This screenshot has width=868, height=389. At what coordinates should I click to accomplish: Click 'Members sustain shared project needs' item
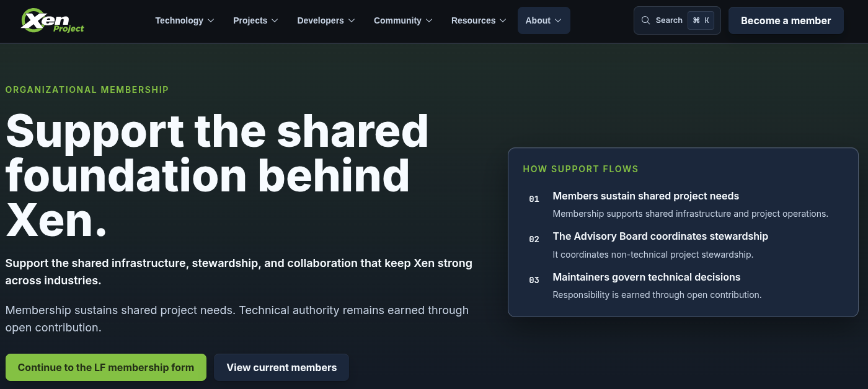pos(645,196)
